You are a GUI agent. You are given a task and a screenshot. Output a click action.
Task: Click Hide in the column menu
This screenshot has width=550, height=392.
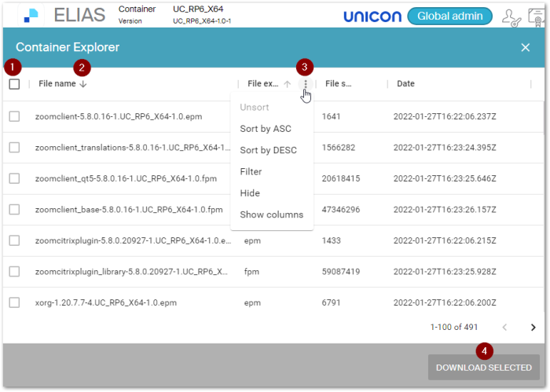tap(250, 193)
